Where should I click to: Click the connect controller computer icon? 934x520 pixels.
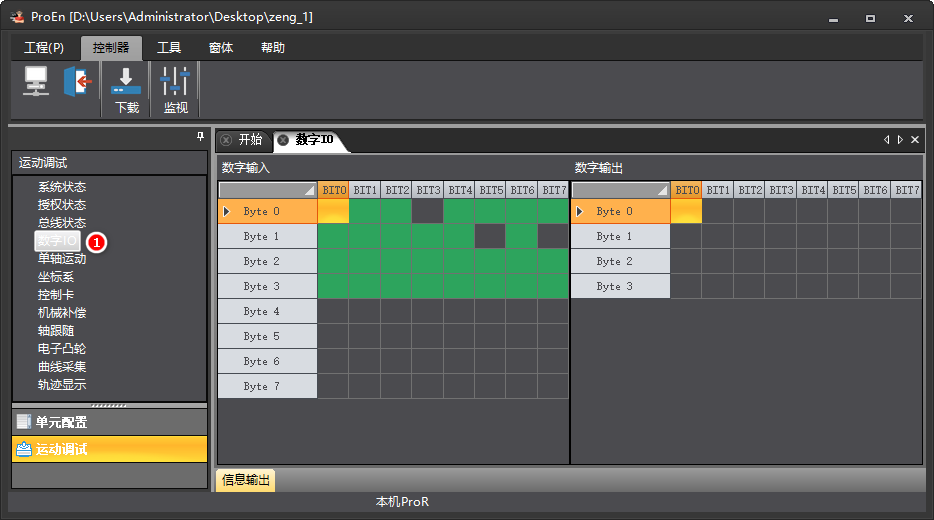point(36,81)
